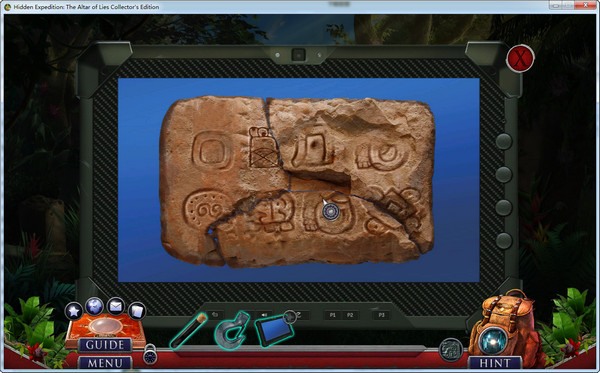The height and width of the screenshot is (373, 600).
Task: Open the notes pages icon
Action: [137, 311]
